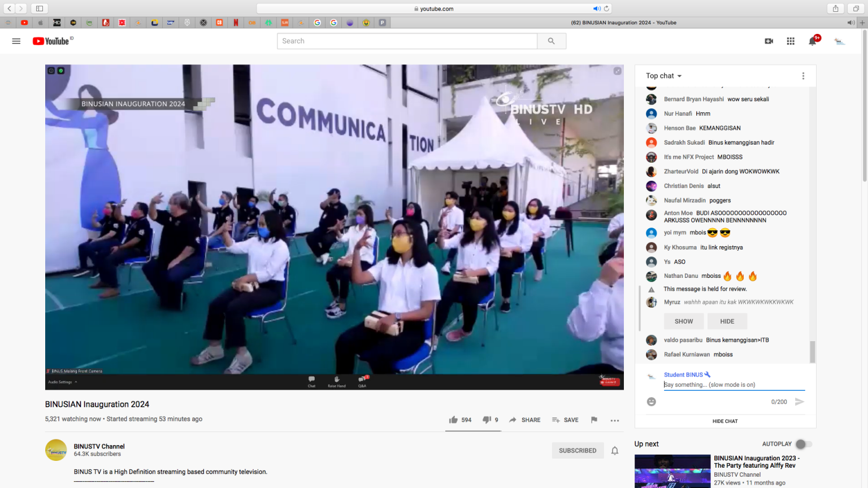This screenshot has width=868, height=488.
Task: Open the YouTube hamburger guide menu
Action: click(x=16, y=41)
